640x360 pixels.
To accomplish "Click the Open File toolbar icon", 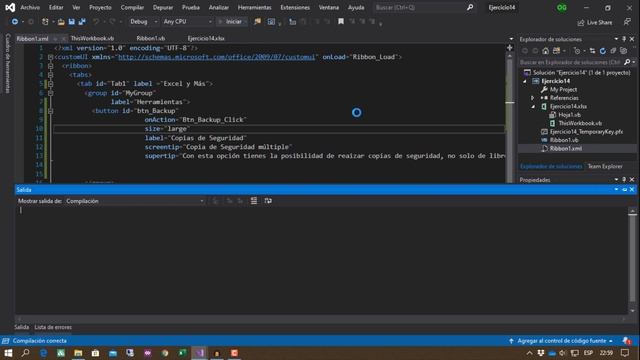I will click(x=61, y=22).
